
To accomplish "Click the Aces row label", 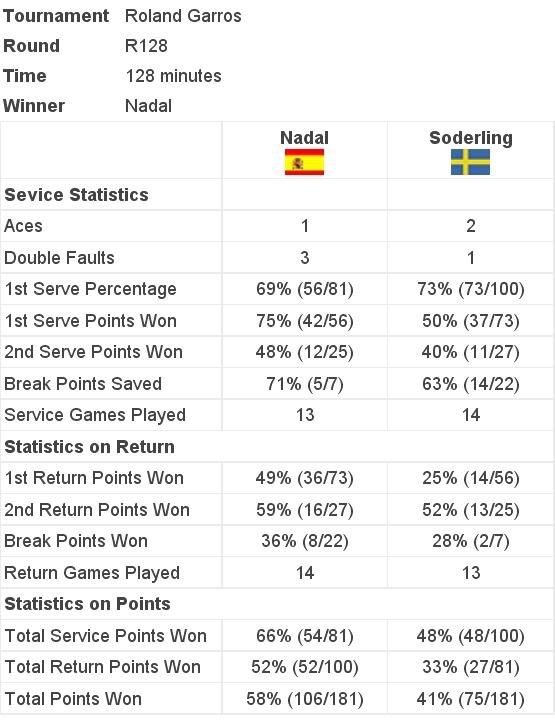I will (x=23, y=226).
